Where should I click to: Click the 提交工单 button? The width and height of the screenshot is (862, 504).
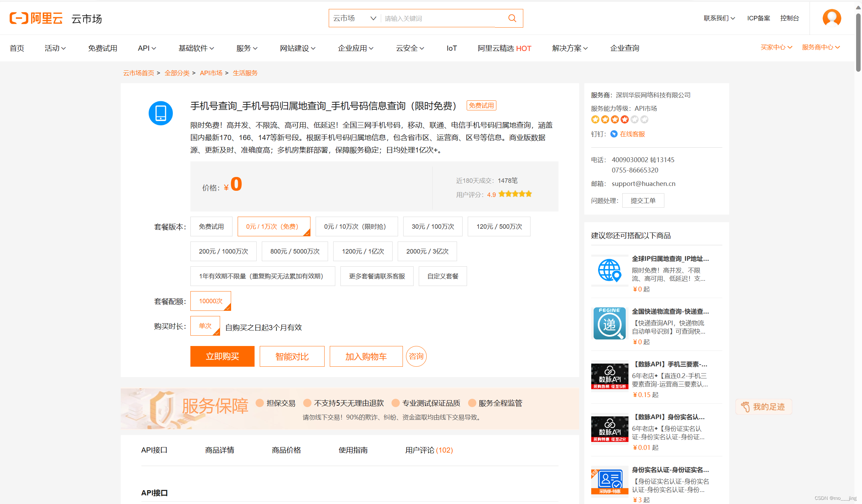[643, 201]
